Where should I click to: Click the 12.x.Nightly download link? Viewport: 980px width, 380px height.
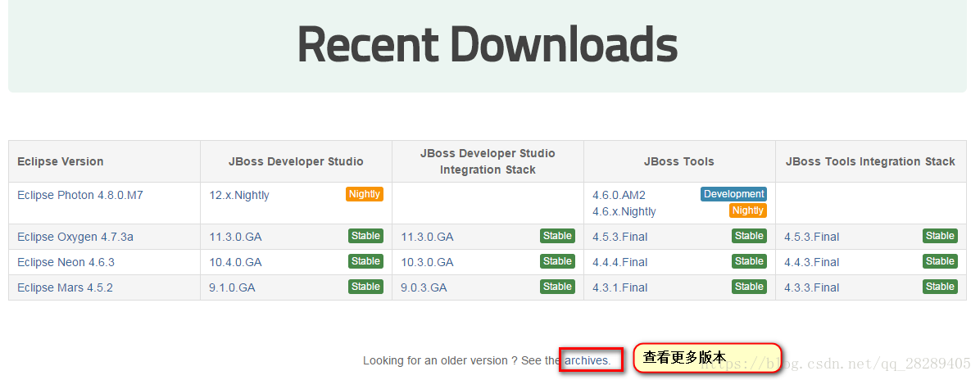pos(238,195)
